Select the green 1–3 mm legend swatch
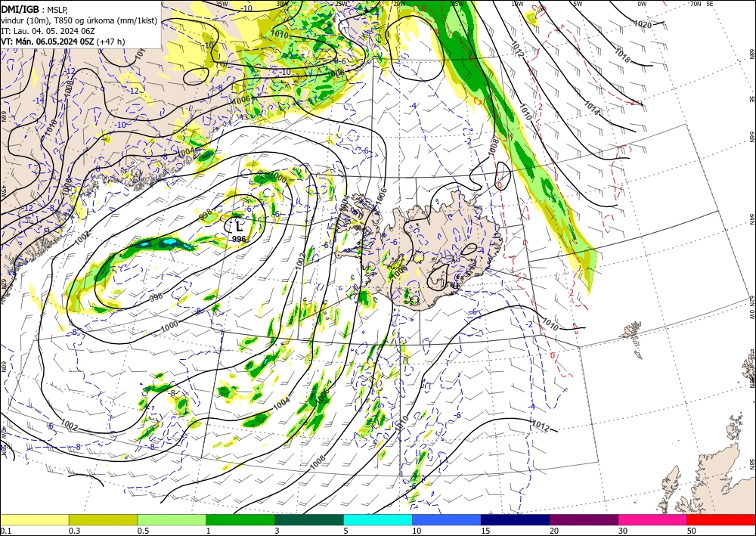This screenshot has width=756, height=536. pos(240,519)
